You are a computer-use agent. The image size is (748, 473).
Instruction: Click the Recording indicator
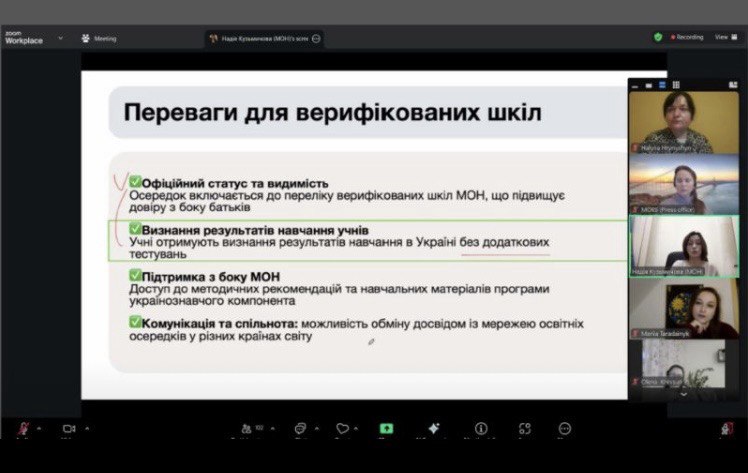pyautogui.click(x=687, y=37)
